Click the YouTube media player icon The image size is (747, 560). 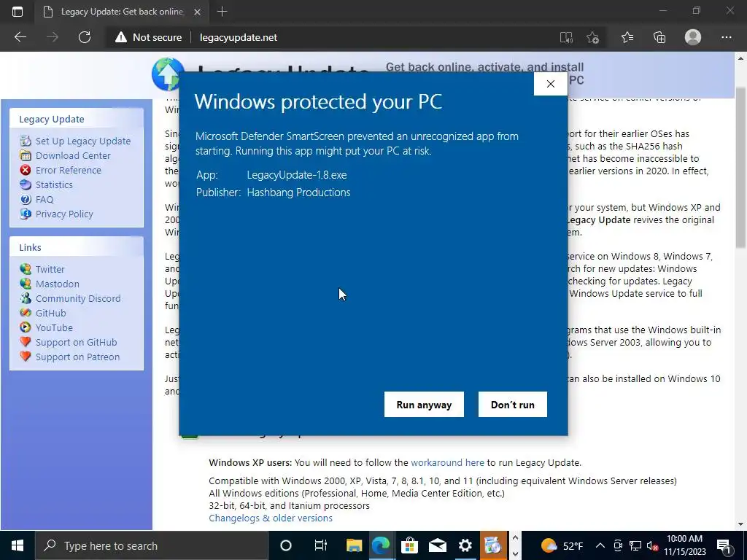tap(26, 327)
